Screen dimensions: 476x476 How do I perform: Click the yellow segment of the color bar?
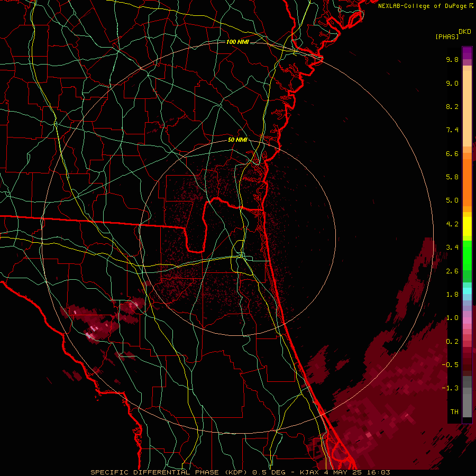tap(467, 226)
